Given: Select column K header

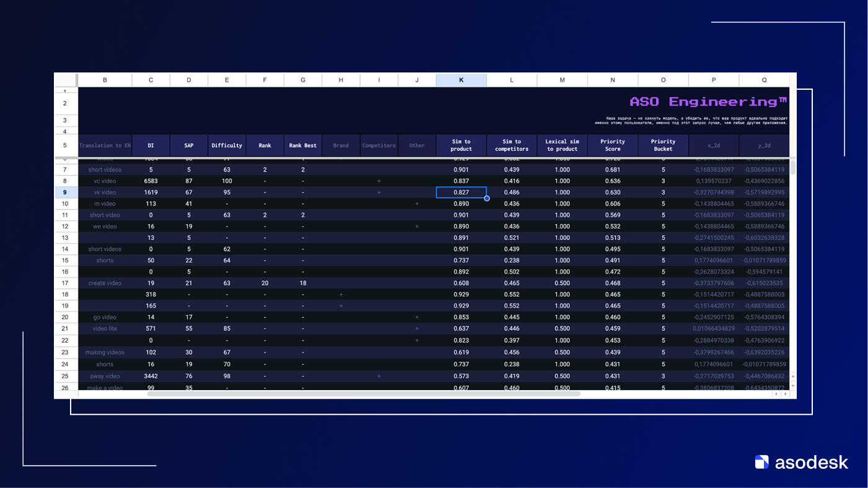Looking at the screenshot, I should (x=461, y=80).
